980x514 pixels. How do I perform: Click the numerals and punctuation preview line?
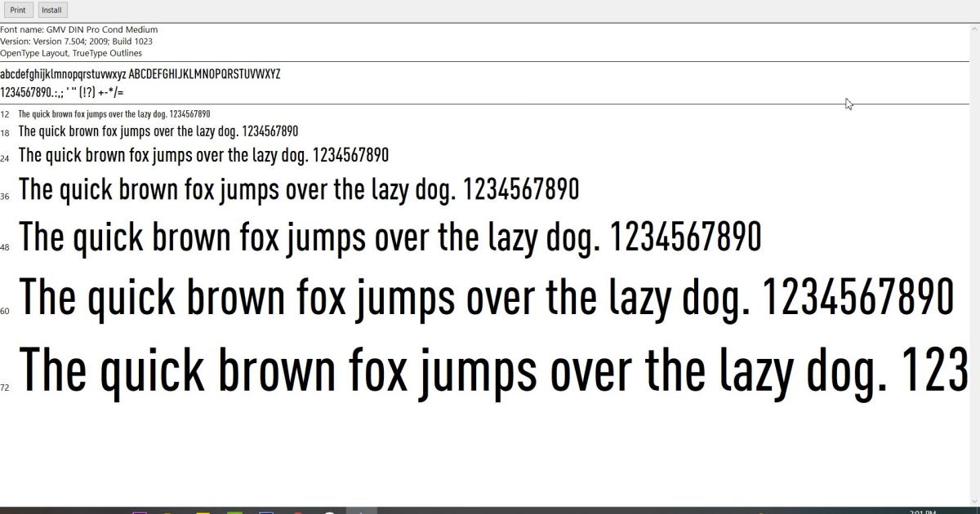point(63,91)
